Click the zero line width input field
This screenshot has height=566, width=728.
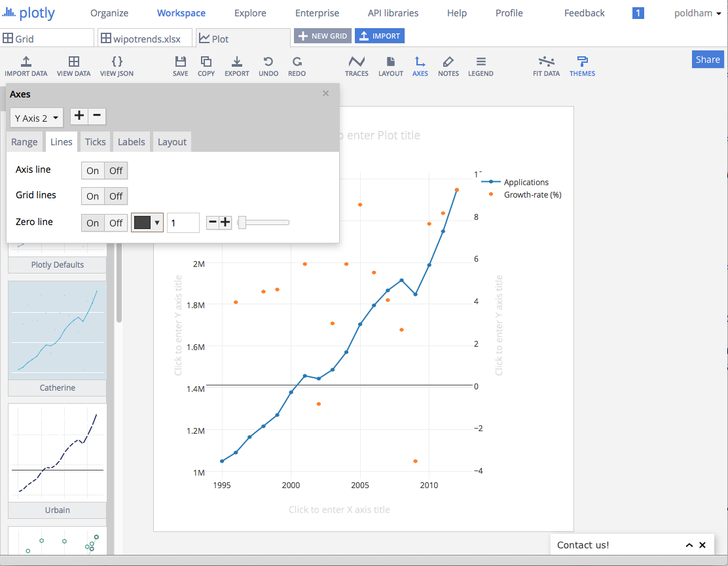click(x=183, y=223)
